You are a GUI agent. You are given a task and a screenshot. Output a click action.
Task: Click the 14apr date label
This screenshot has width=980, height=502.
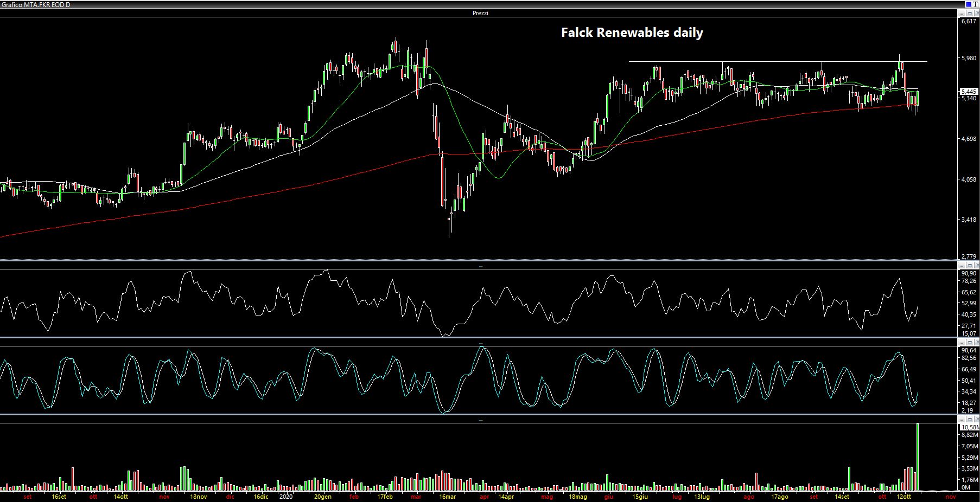pos(506,497)
